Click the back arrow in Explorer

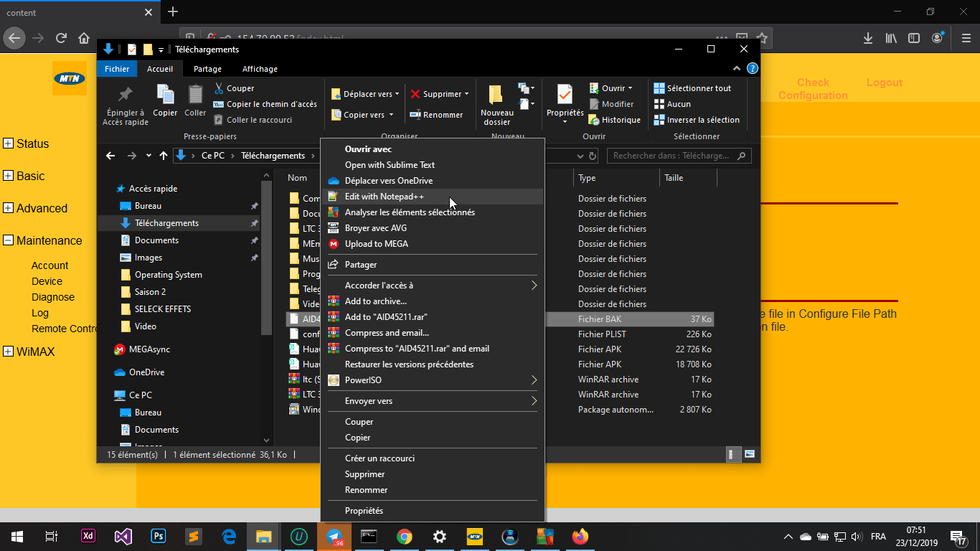click(x=110, y=156)
